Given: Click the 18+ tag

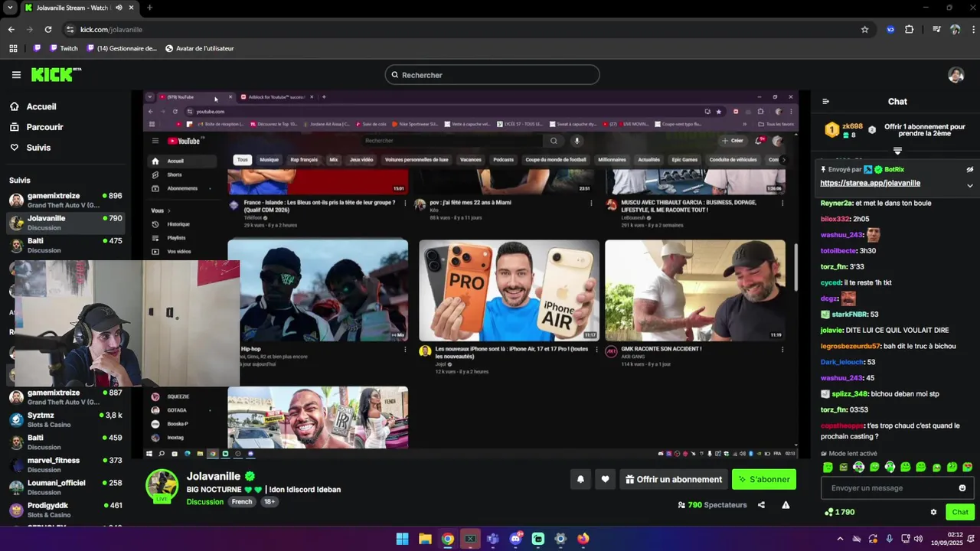Looking at the screenshot, I should coord(269,502).
